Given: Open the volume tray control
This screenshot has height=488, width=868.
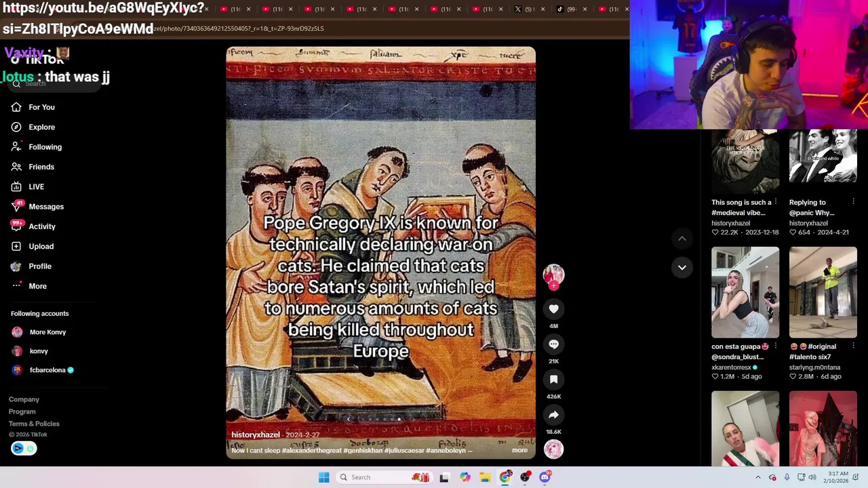Looking at the screenshot, I should click(x=812, y=477).
